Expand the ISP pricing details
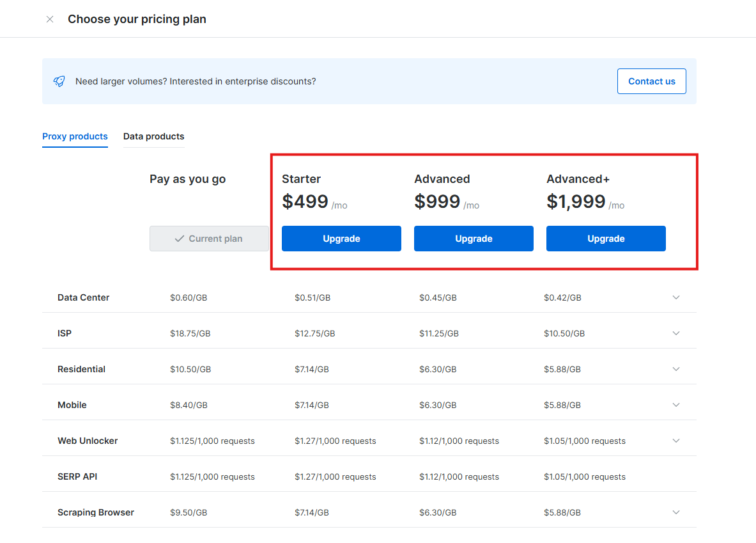The width and height of the screenshot is (756, 543). point(676,333)
